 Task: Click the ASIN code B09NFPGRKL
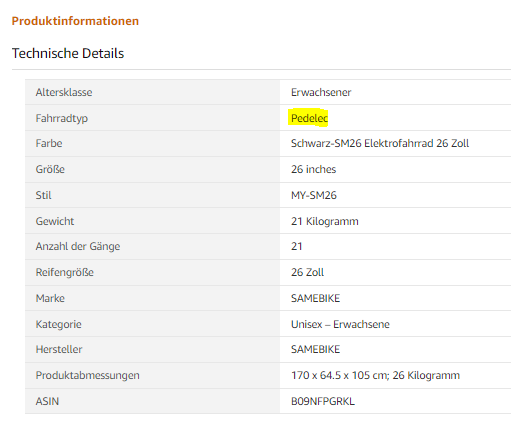[323, 401]
